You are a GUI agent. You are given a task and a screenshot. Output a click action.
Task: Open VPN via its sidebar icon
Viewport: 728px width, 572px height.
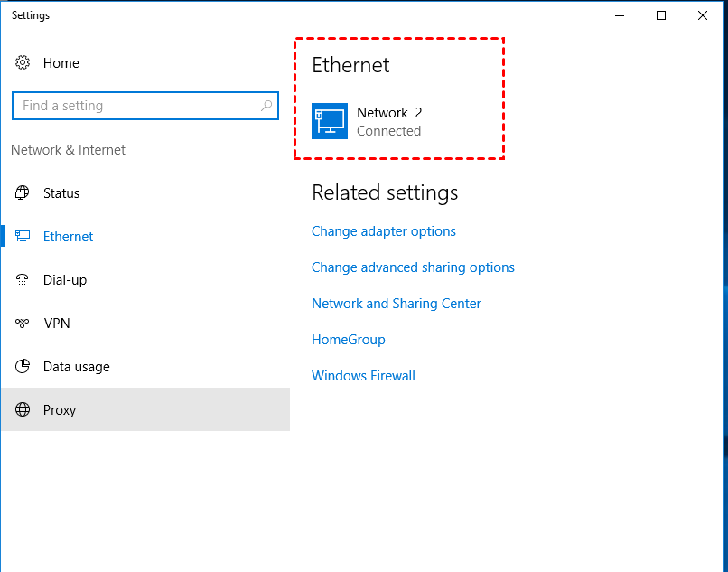pyautogui.click(x=23, y=324)
